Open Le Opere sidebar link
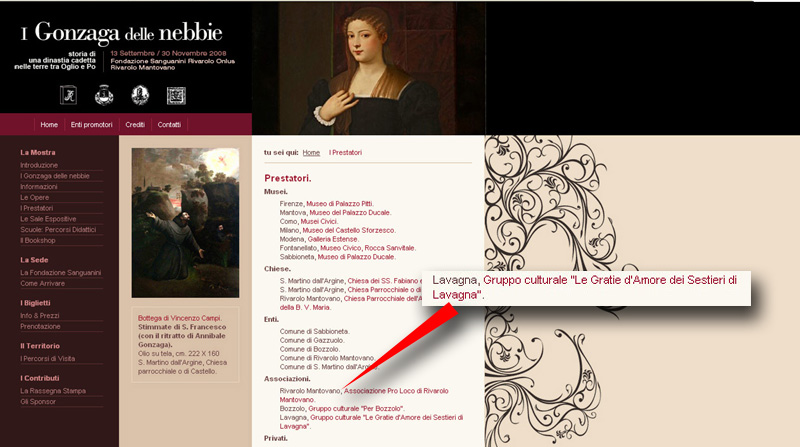 (x=35, y=197)
